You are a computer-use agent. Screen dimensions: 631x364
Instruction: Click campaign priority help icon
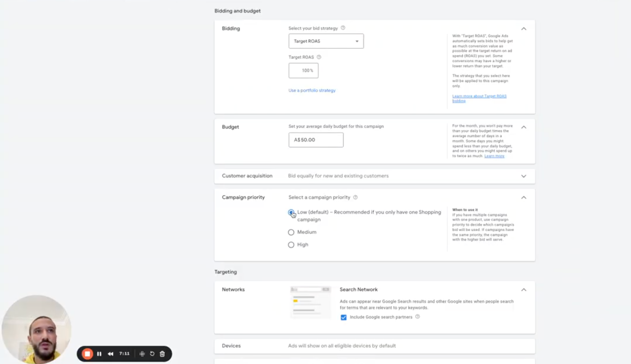coord(355,197)
